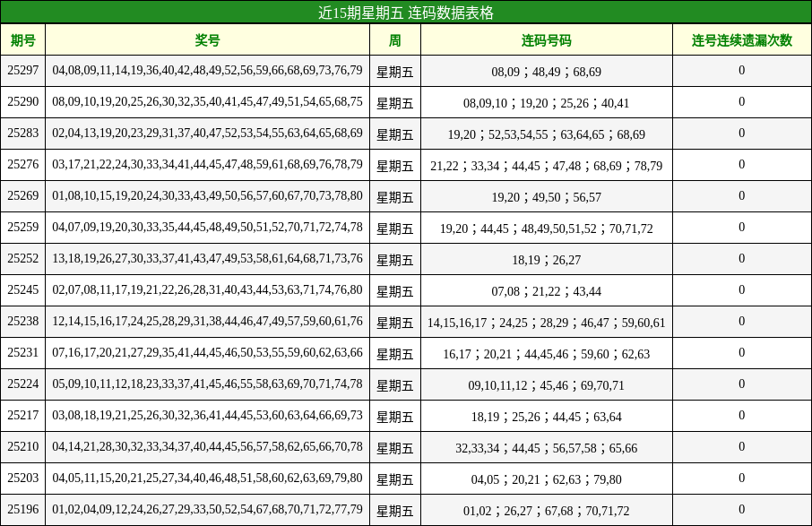Viewport: 812px width, 526px height.
Task: Click period number 25290
Action: coord(22,103)
